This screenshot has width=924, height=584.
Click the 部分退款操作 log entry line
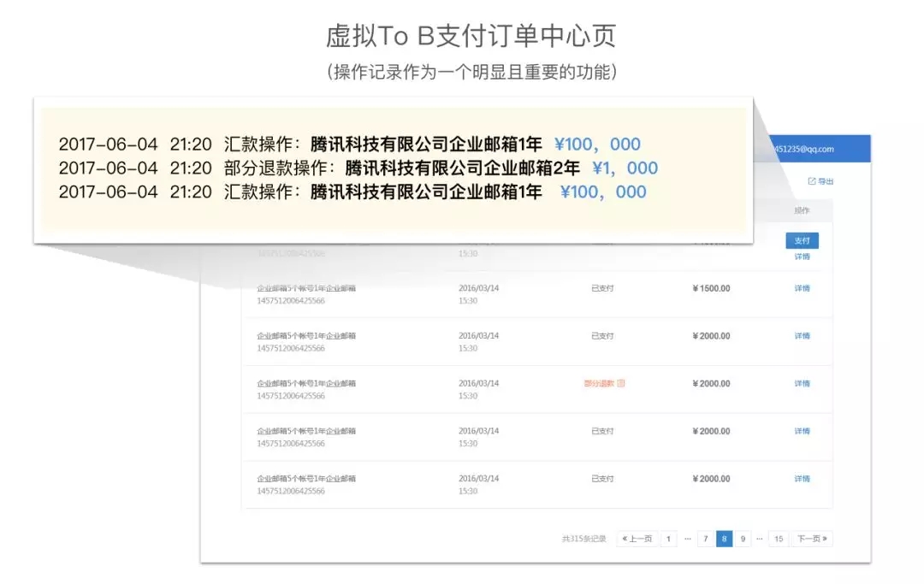click(x=358, y=168)
